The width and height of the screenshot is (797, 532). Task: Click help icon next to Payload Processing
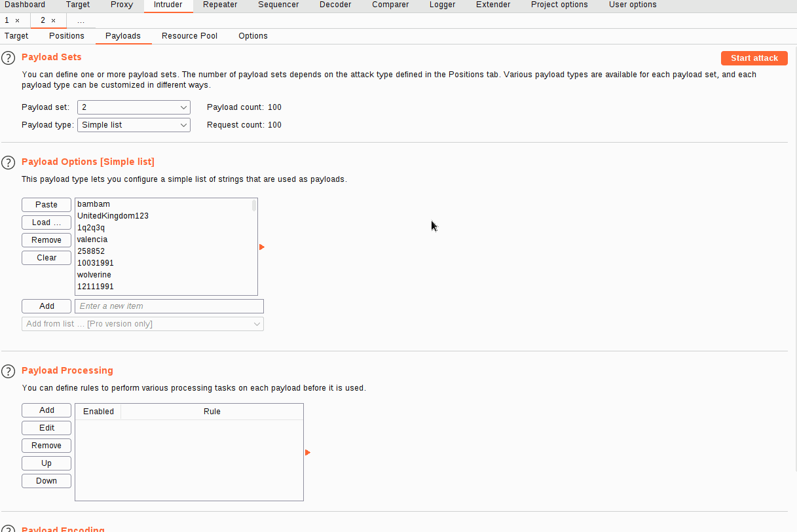9,371
